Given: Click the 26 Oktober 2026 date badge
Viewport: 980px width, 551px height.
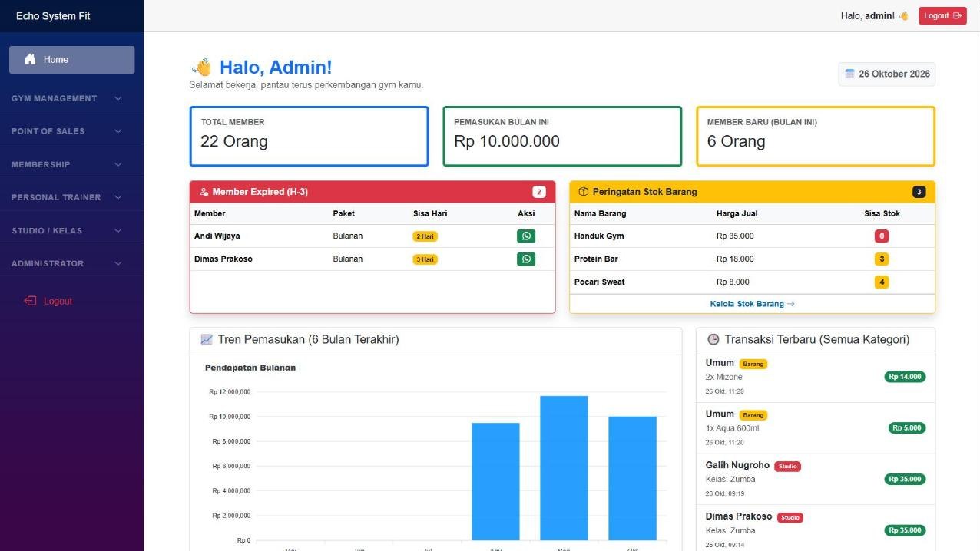Looking at the screenshot, I should click(x=887, y=74).
